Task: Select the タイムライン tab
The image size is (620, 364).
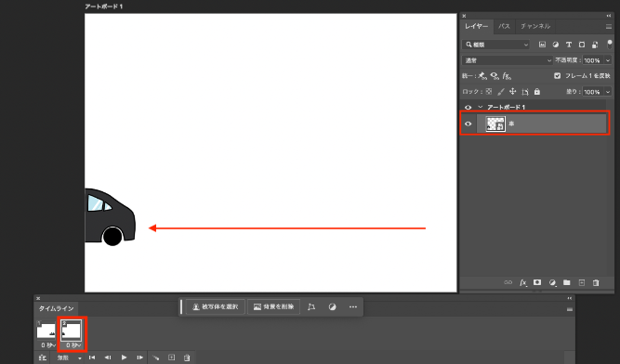Action: 56,308
